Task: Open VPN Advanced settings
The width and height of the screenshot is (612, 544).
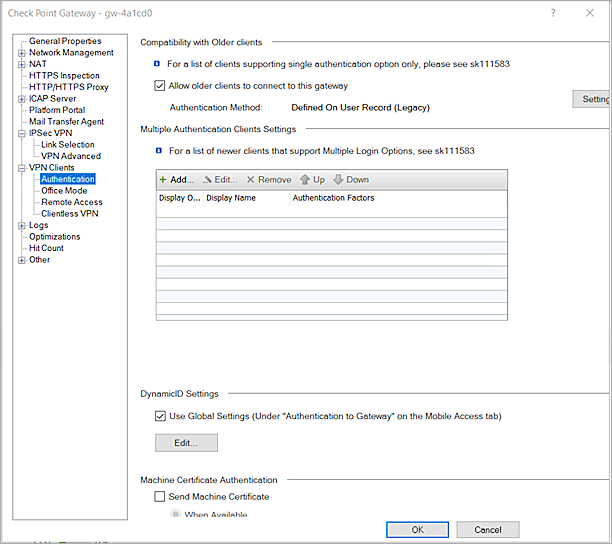Action: (x=71, y=156)
